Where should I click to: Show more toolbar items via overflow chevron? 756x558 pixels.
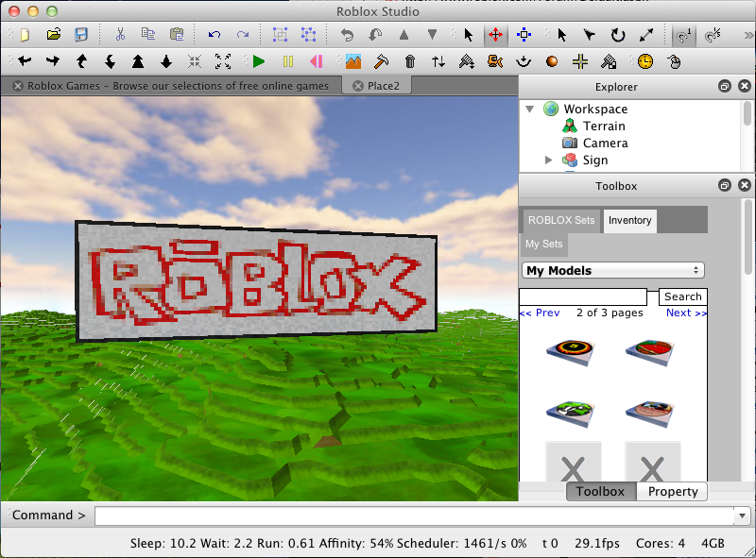click(747, 35)
